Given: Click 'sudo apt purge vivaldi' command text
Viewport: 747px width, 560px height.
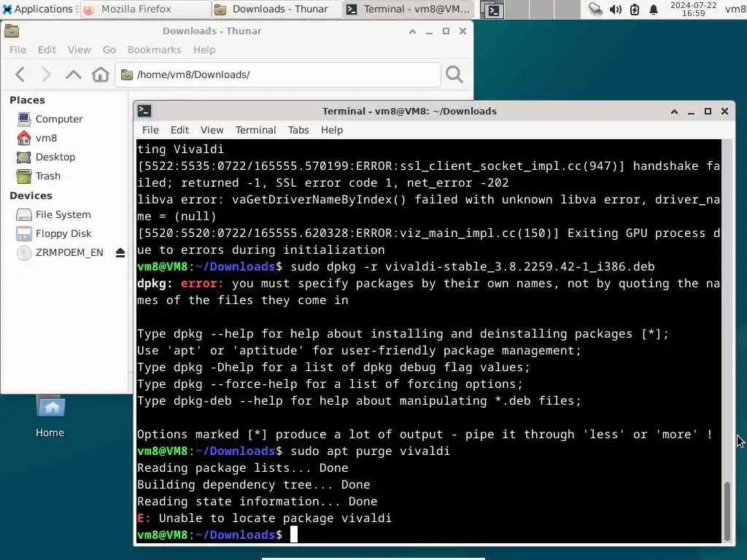Looking at the screenshot, I should [370, 451].
